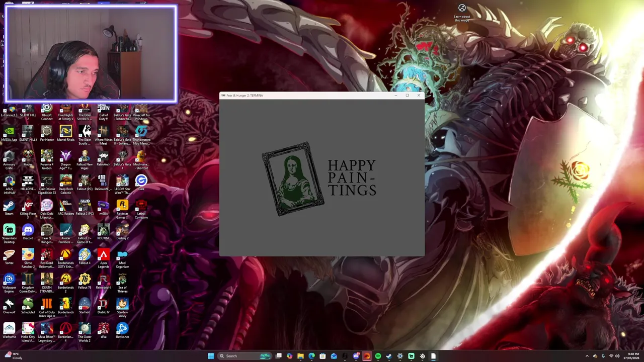The image size is (644, 362).
Task: Open volume control in system tray
Action: (617, 356)
